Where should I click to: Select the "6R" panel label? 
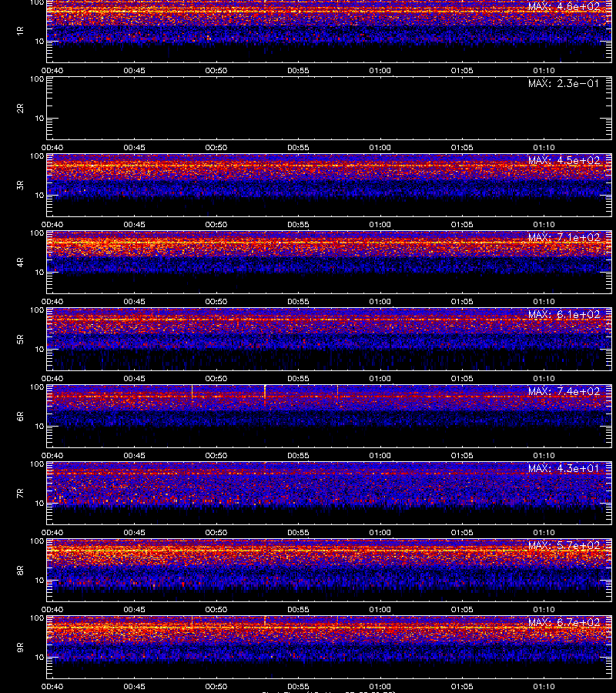[20, 417]
